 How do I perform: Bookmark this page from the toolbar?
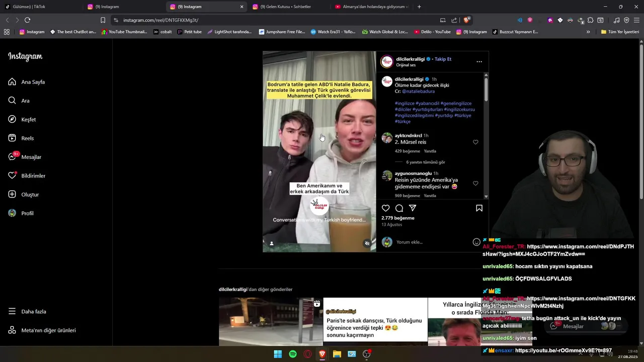103,20
